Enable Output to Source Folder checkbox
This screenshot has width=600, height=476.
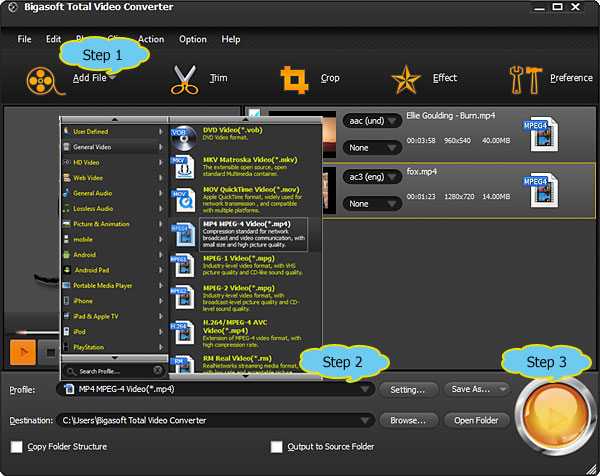[276, 447]
